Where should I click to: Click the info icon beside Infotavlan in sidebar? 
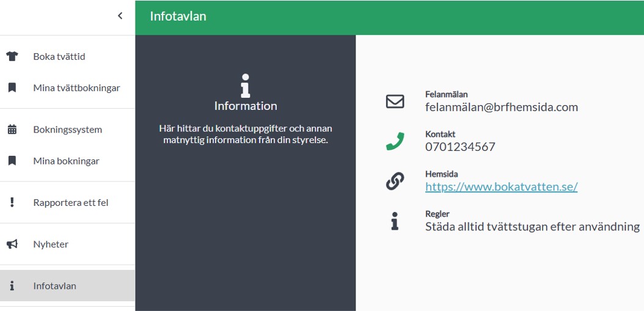12,285
